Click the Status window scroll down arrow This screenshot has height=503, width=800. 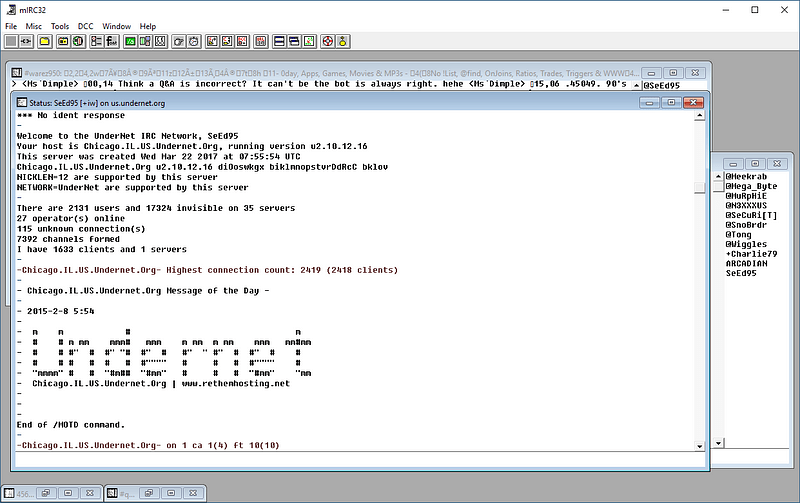[699, 446]
